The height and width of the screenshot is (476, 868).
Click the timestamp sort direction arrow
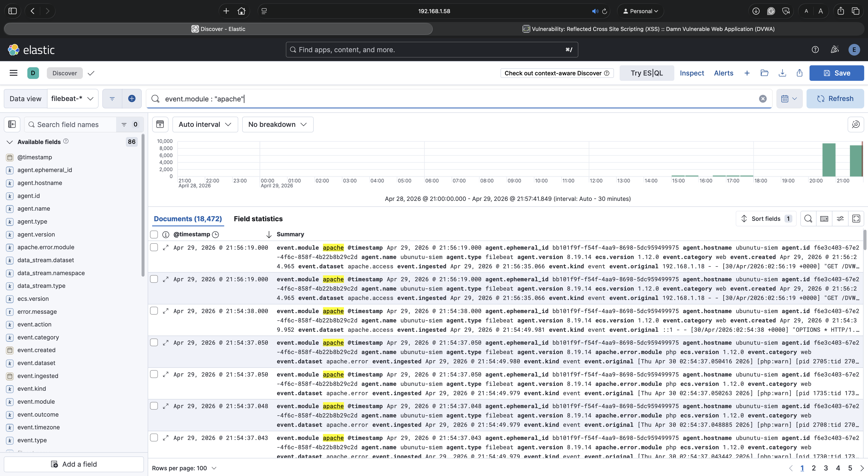[269, 234]
